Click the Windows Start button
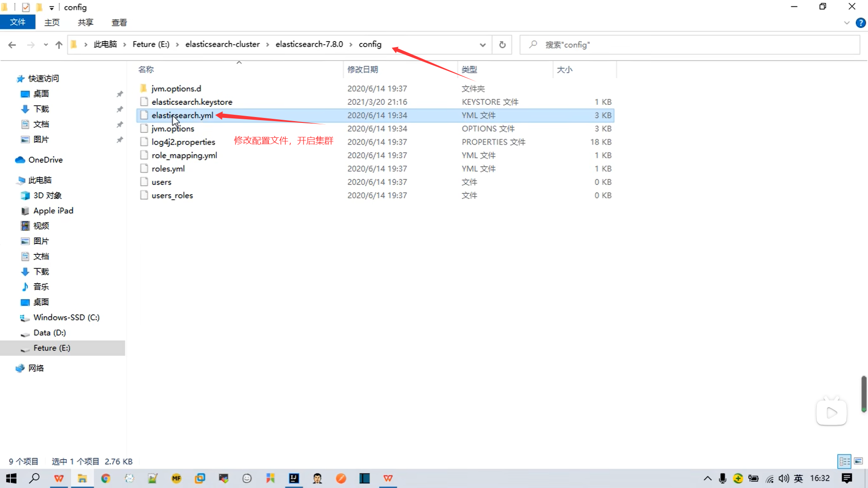868x488 pixels. point(11,478)
